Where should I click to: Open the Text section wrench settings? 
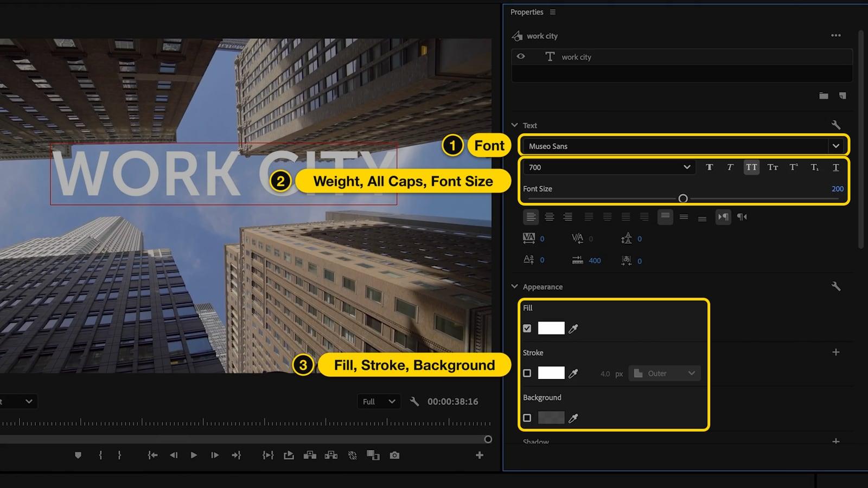[836, 125]
